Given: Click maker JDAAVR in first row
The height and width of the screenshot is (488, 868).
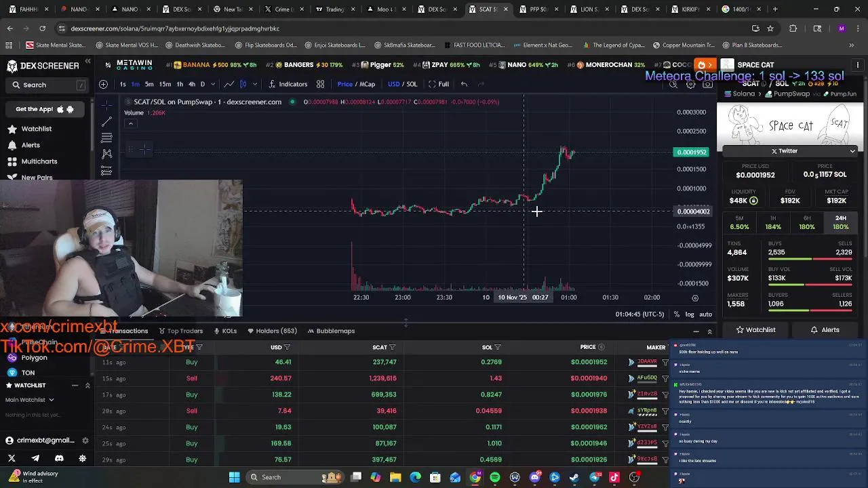Looking at the screenshot, I should pos(648,362).
